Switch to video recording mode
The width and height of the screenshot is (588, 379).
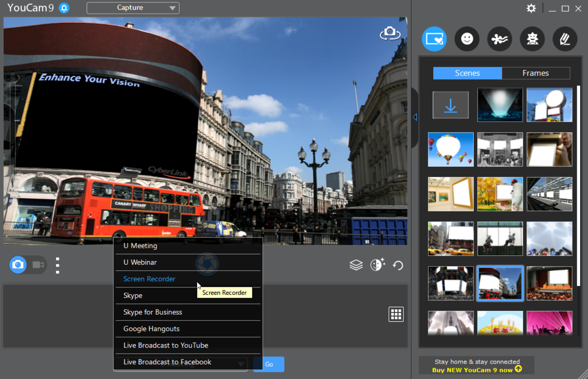(x=38, y=264)
